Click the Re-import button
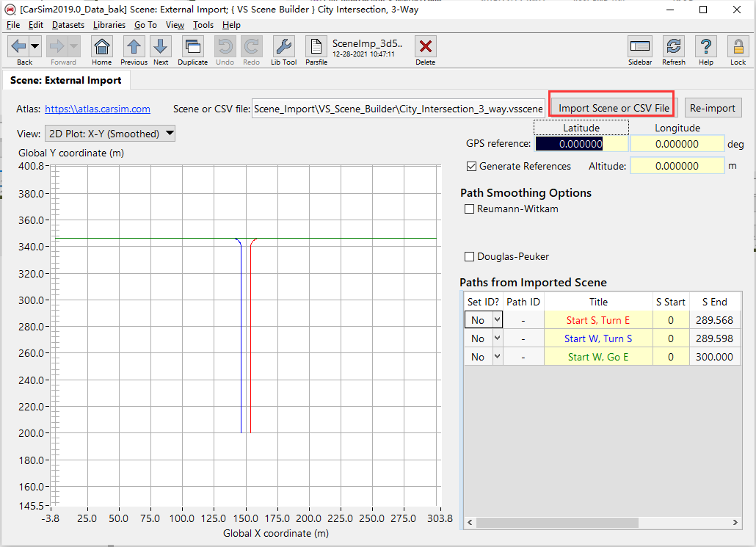The image size is (756, 547). [x=713, y=108]
